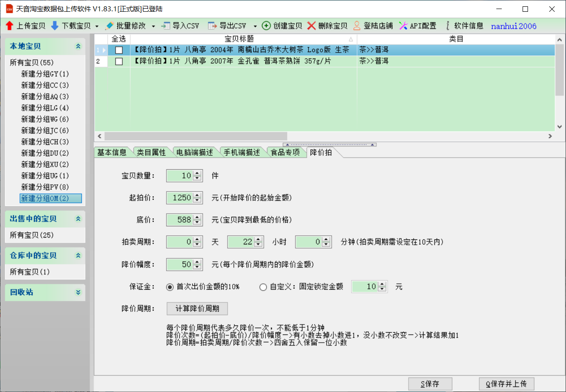Open the dropdown arrow next to 导出CSV
The image size is (566, 392).
tap(255, 26)
